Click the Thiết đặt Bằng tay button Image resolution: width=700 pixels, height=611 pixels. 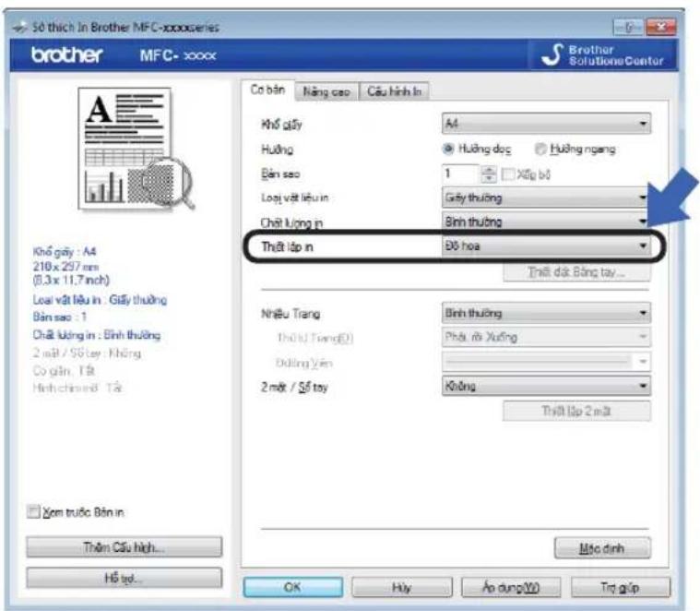click(576, 272)
